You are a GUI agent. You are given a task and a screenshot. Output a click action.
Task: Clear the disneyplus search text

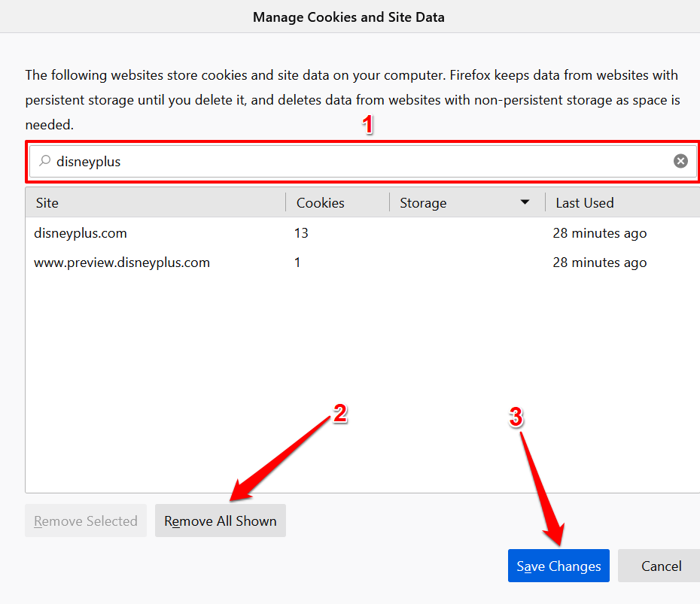point(680,161)
